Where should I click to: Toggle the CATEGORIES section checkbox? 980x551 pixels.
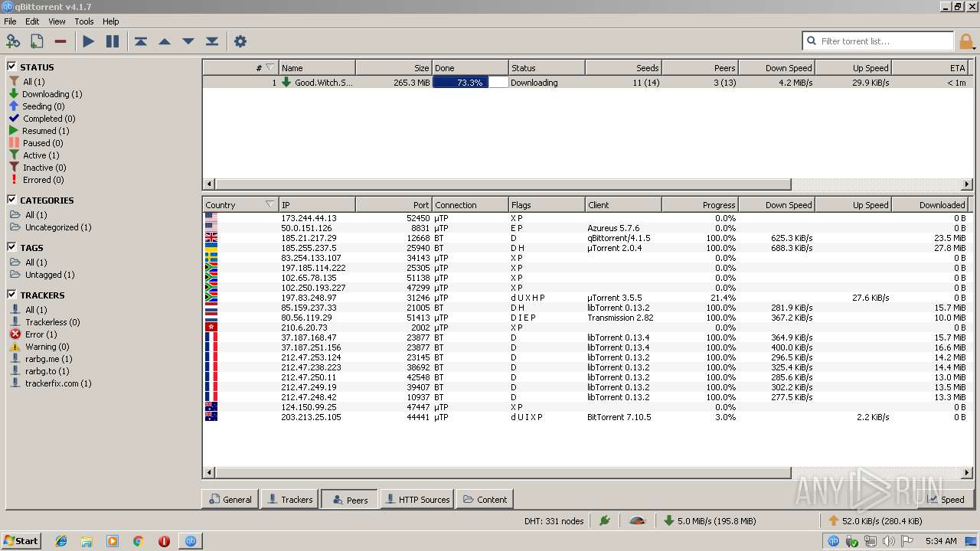pos(12,200)
